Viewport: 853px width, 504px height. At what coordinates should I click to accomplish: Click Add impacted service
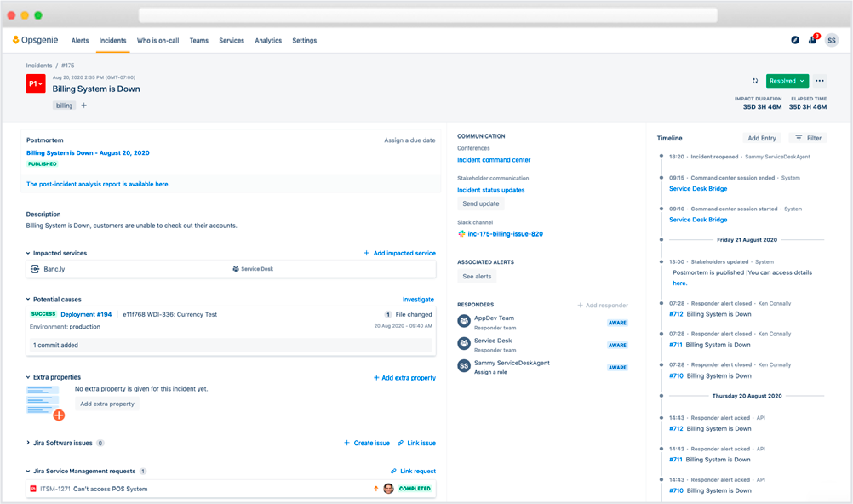(x=400, y=253)
